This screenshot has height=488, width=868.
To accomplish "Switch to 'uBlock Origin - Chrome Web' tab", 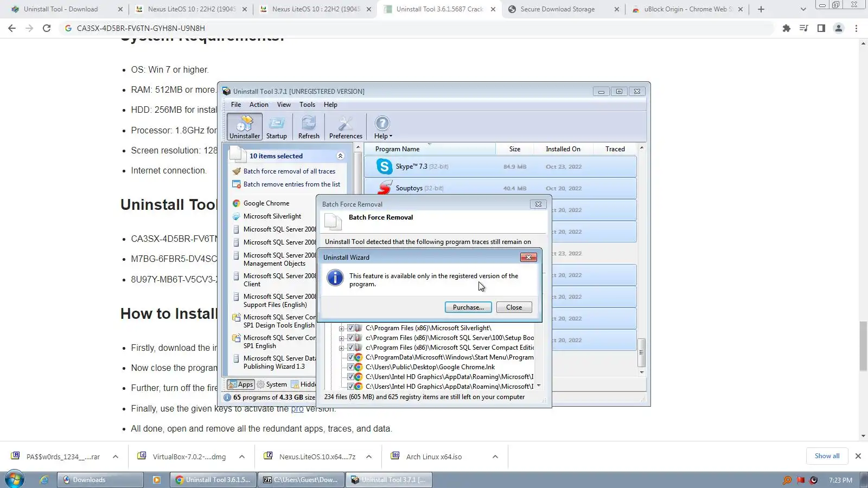I will tap(687, 9).
